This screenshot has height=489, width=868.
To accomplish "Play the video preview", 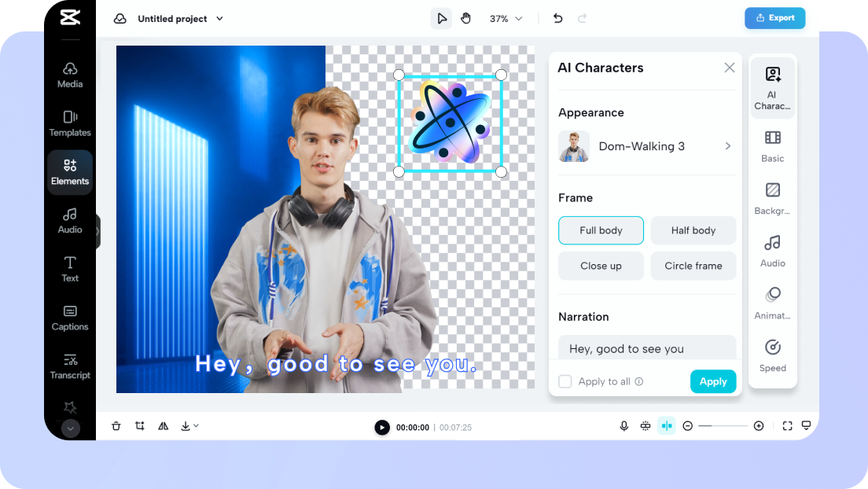I will [382, 427].
